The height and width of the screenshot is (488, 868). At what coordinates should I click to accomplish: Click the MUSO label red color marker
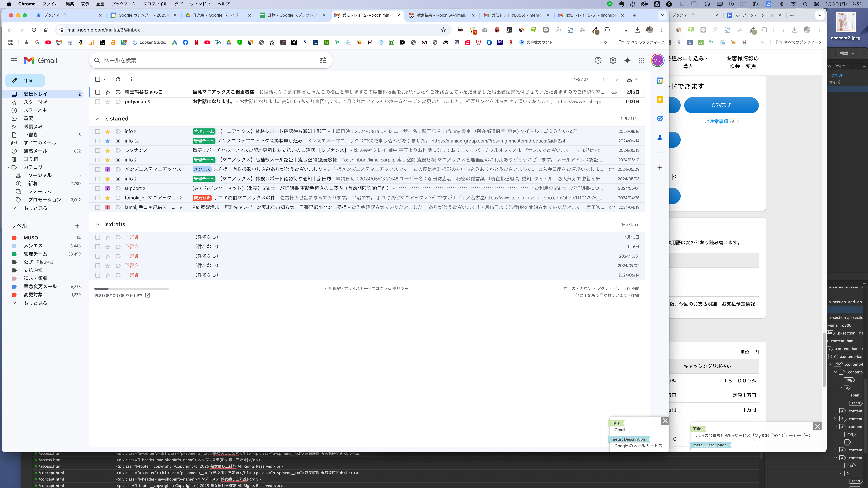click(14, 238)
